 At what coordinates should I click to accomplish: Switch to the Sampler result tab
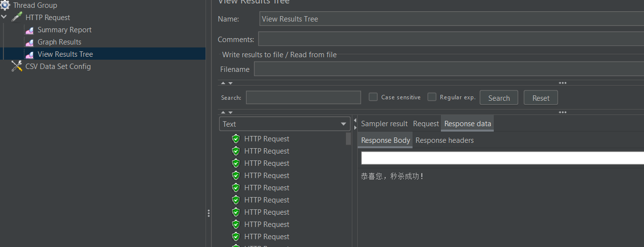click(384, 124)
